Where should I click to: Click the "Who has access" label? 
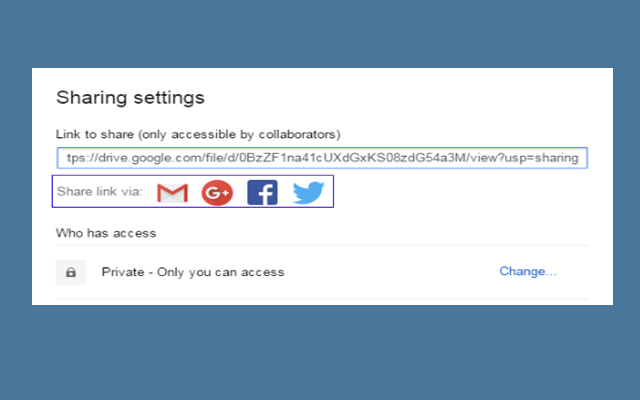pos(106,233)
